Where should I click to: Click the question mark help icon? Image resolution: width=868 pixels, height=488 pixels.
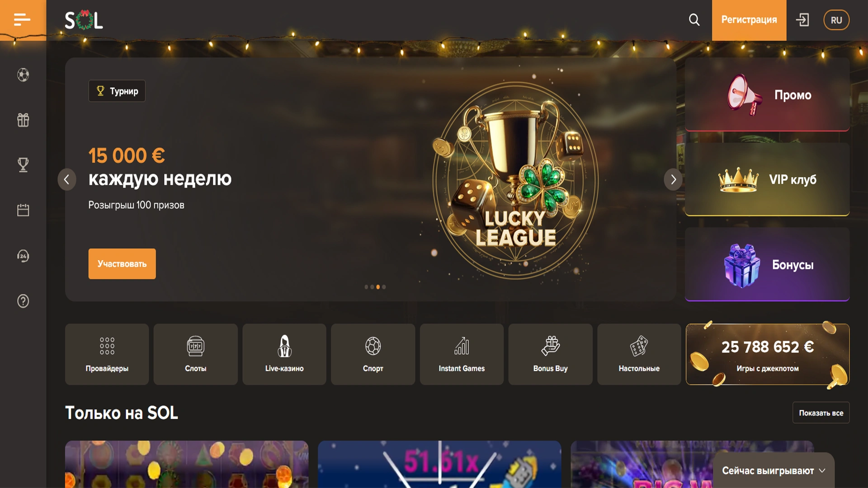[x=23, y=301]
